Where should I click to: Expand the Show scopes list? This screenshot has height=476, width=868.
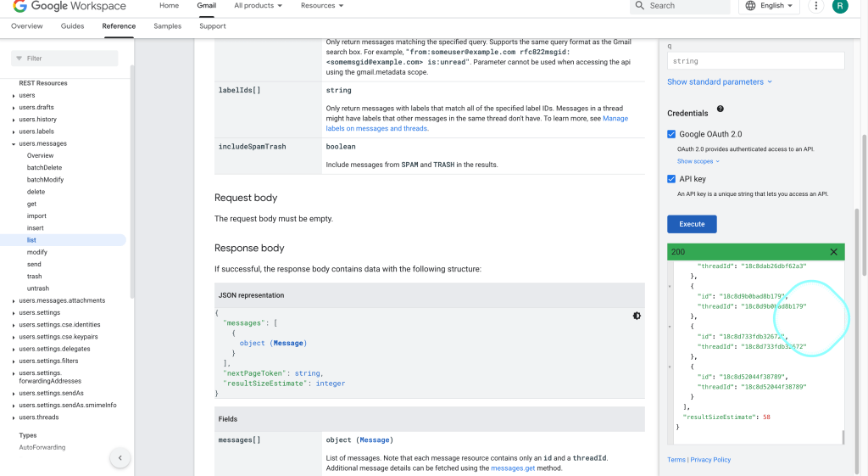(x=698, y=161)
